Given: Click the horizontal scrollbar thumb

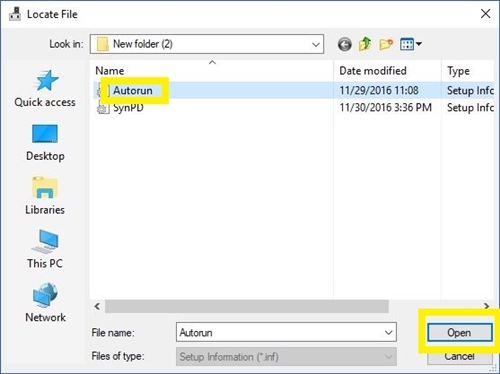Looking at the screenshot, I should [247, 306].
